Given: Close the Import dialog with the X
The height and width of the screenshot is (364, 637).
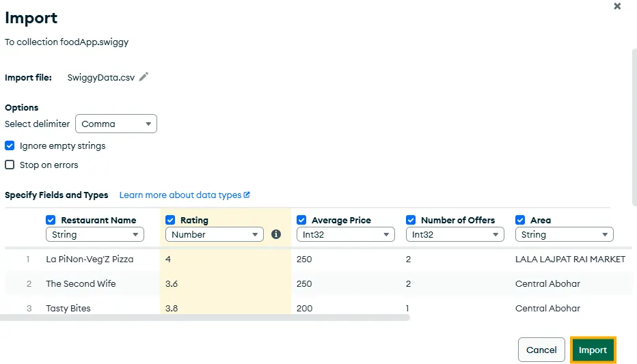Looking at the screenshot, I should tap(617, 6).
